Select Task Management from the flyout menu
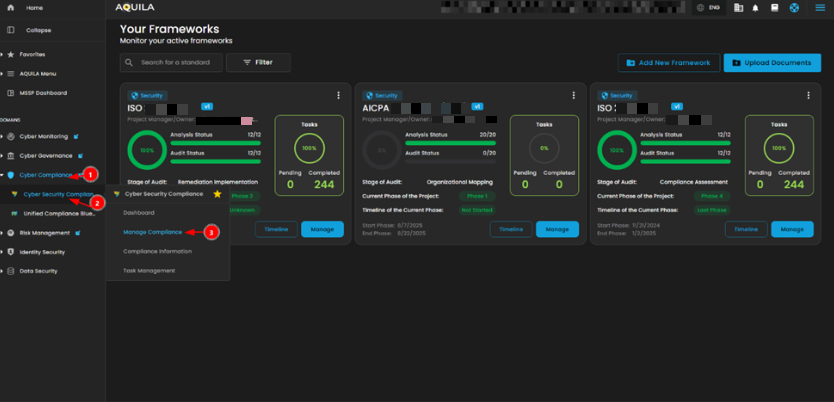The image size is (834, 402). [149, 270]
